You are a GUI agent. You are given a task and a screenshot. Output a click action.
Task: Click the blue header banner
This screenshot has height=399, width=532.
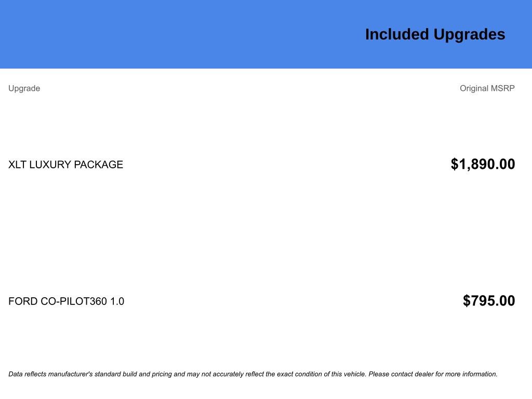click(266, 34)
